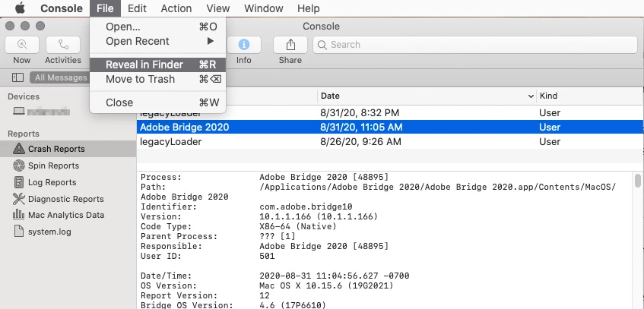Open the Console application menu
644x309 pixels.
[x=61, y=8]
